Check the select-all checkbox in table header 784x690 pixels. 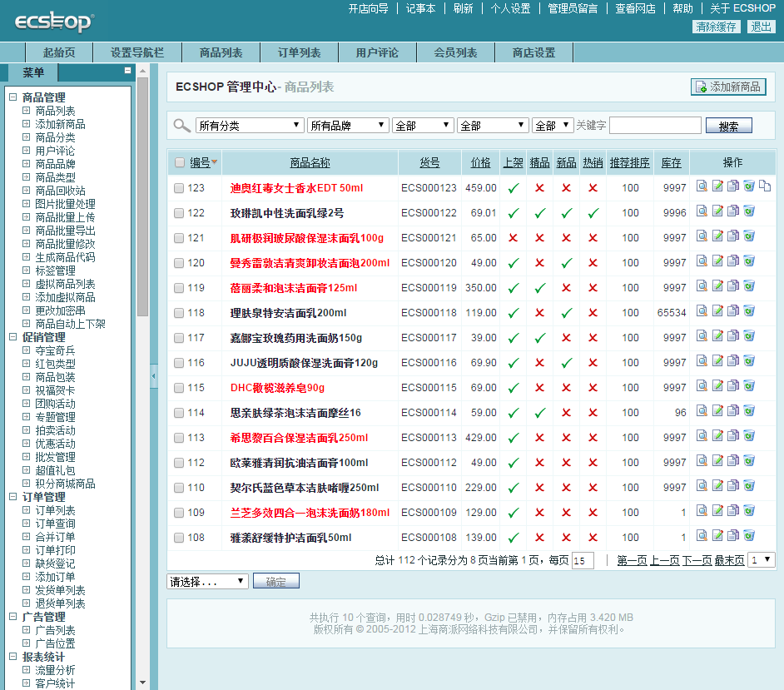click(x=180, y=162)
